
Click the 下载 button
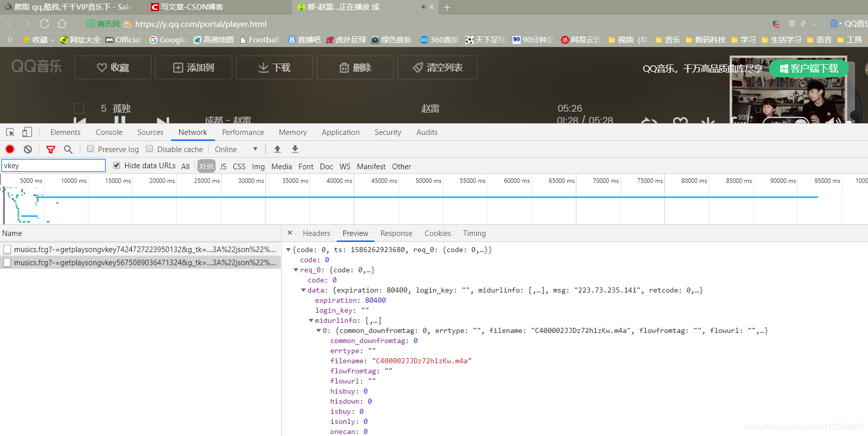pos(274,67)
